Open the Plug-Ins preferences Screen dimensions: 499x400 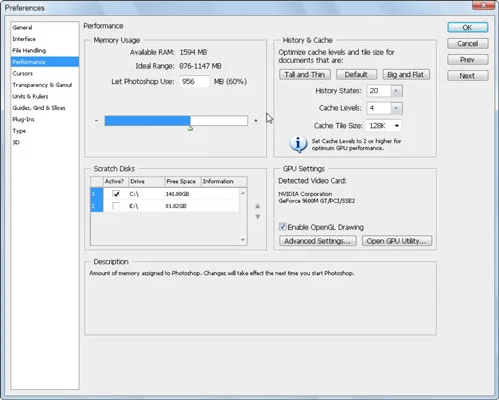(23, 119)
